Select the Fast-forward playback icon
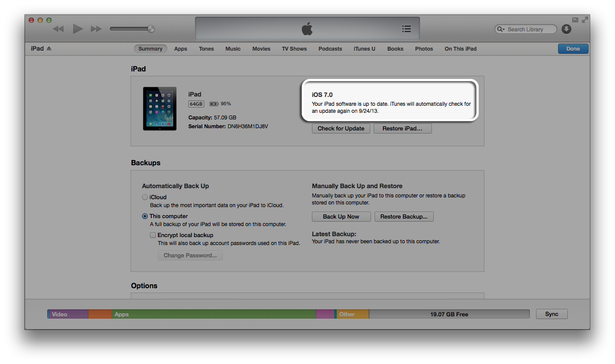The height and width of the screenshot is (364, 615). point(96,29)
